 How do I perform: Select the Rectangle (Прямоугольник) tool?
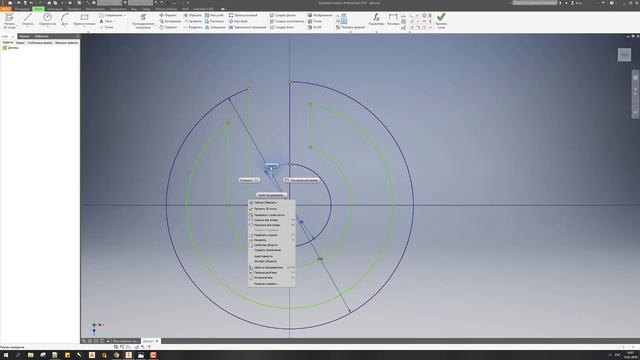pos(84,20)
